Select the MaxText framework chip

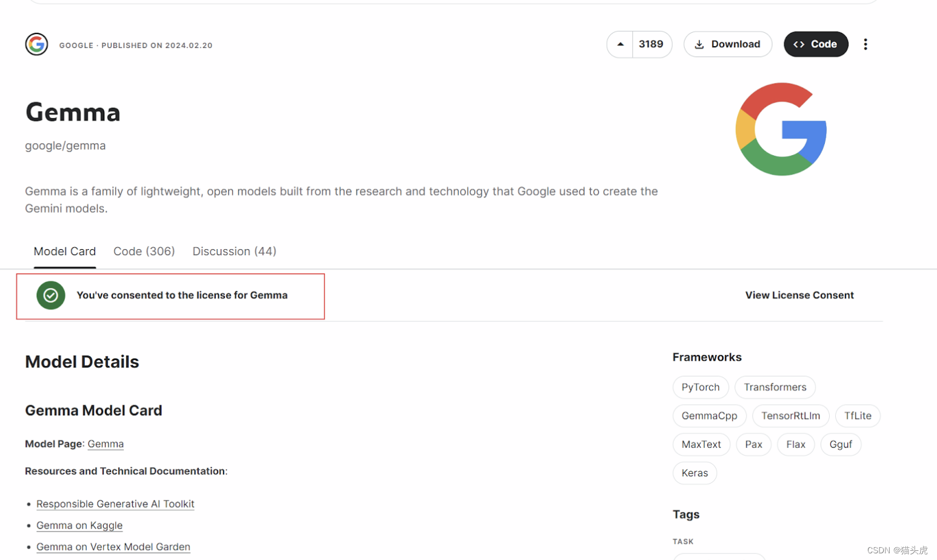click(x=701, y=444)
